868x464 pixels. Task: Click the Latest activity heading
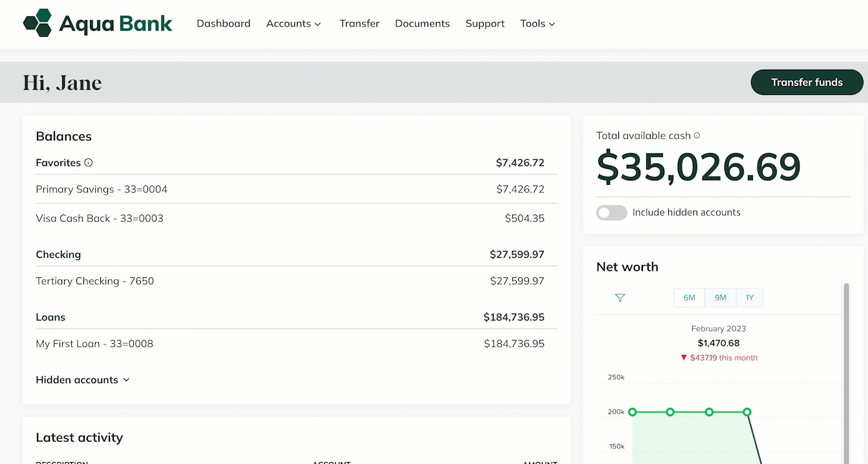pyautogui.click(x=79, y=438)
